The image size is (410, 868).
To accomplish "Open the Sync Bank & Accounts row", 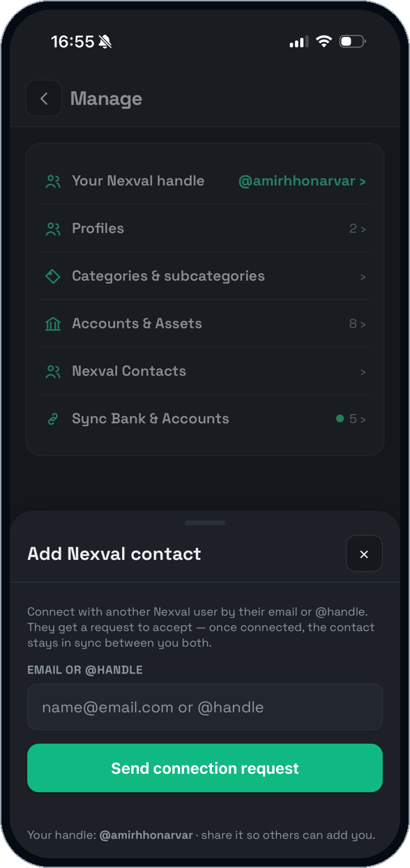I will pos(205,418).
